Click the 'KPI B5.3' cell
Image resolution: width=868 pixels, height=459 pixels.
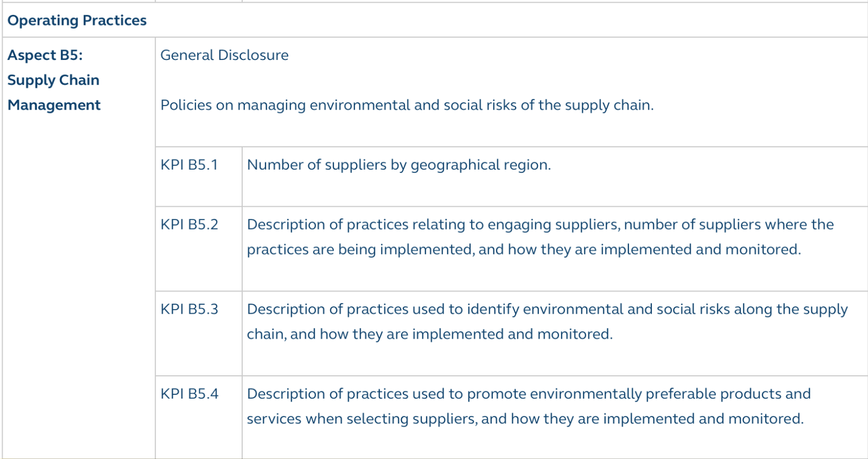[x=189, y=310]
